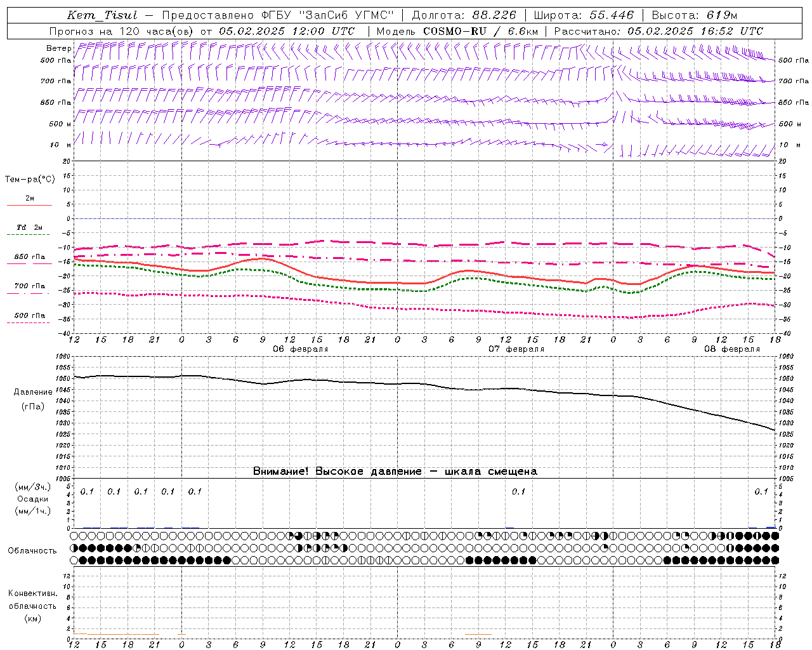Click the (гПа) unit label under Давление
Screen dimensions: 812x650
tap(33, 407)
